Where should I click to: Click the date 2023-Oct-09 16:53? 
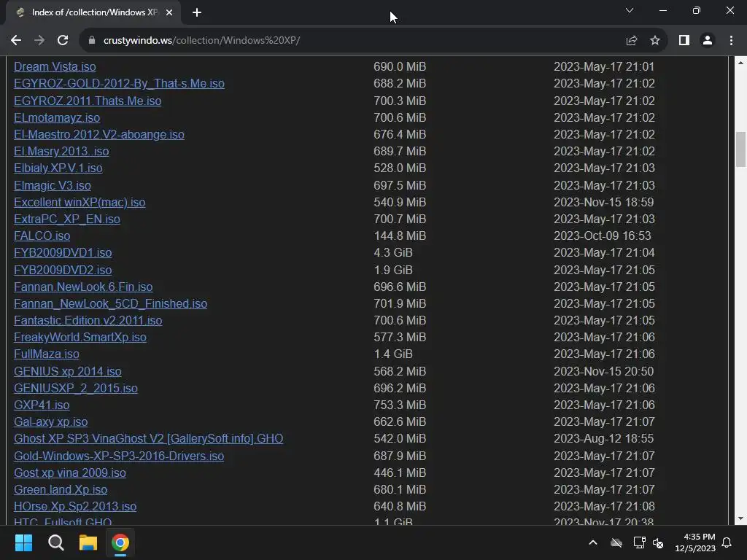coord(602,236)
